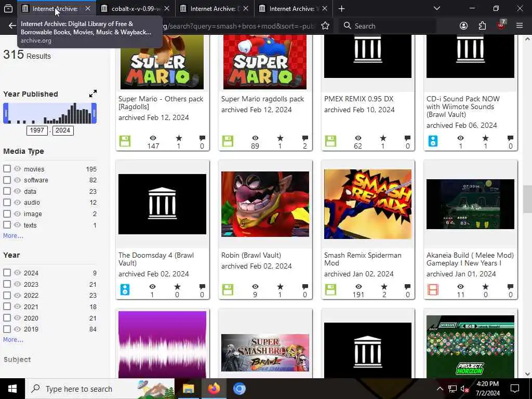The image size is (532, 399).
Task: Expand the Year Published histogram
Action: click(x=92, y=94)
